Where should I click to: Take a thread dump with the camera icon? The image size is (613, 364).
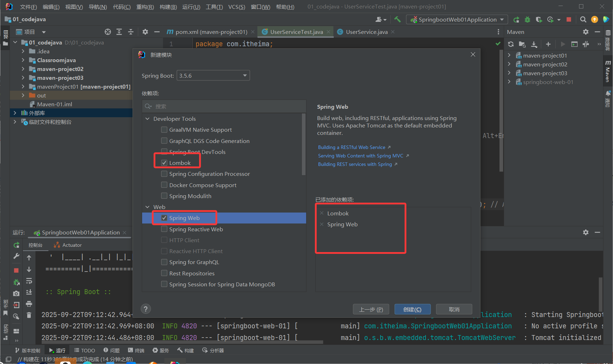pos(16,293)
